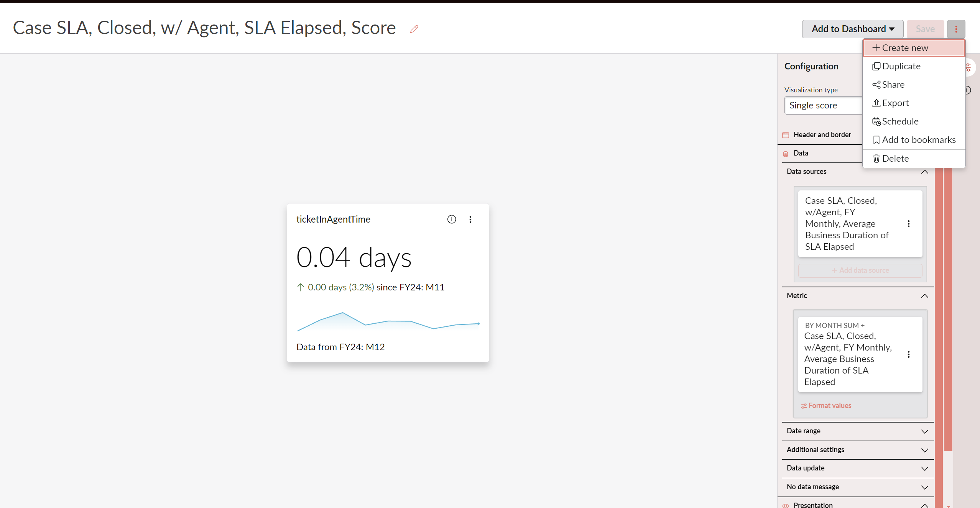The image size is (980, 508).
Task: Click the Format values link
Action: point(830,405)
